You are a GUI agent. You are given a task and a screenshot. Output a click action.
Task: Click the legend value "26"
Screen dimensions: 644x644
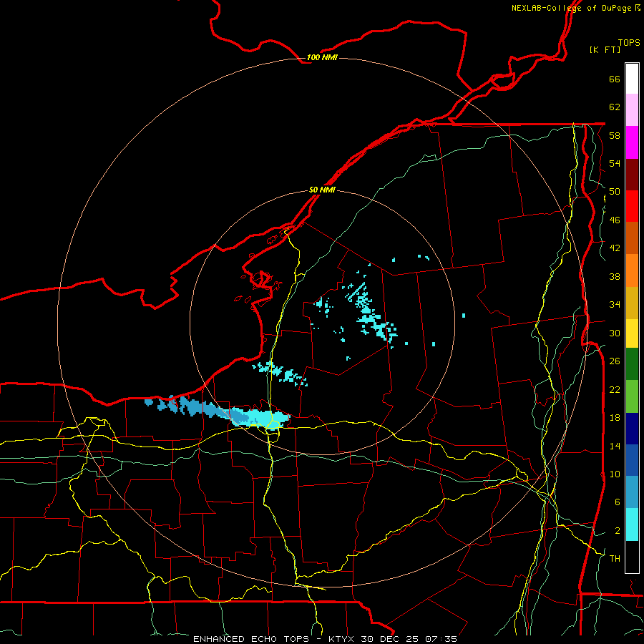[x=615, y=361]
